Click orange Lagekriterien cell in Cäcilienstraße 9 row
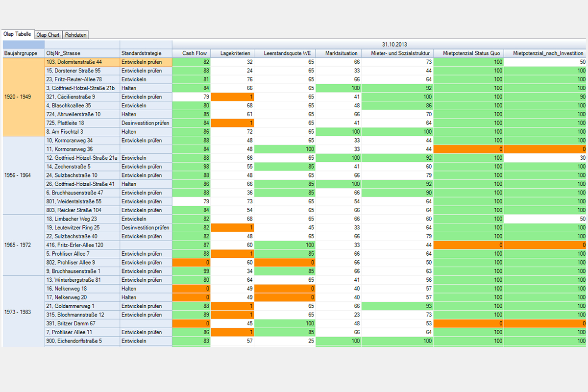Image resolution: width=588 pixels, height=392 pixels. (232, 97)
